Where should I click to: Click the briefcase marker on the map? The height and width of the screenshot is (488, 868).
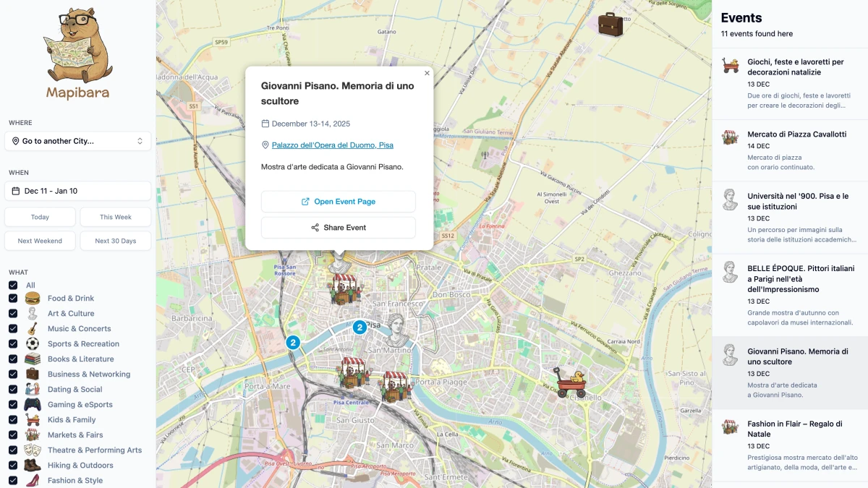click(610, 24)
